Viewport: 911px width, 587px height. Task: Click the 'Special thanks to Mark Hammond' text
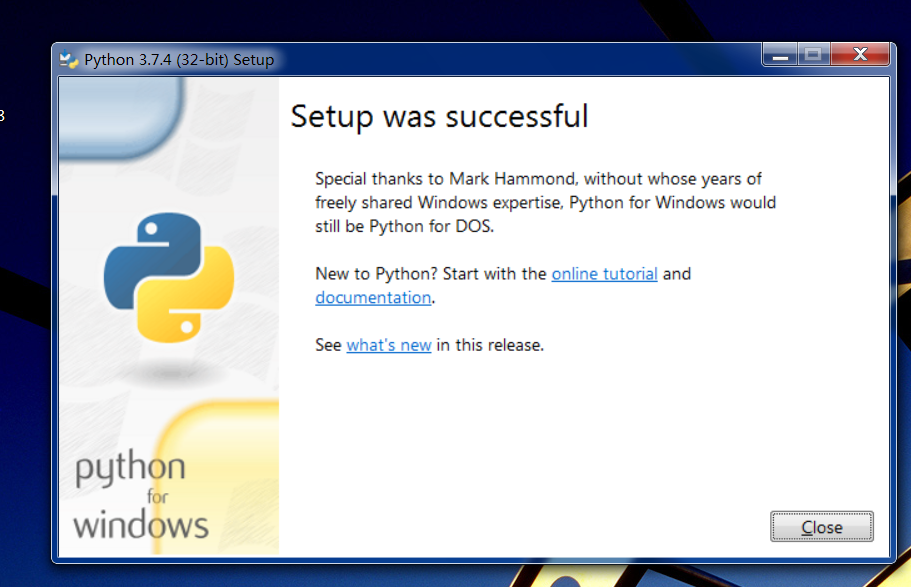[x=446, y=178]
